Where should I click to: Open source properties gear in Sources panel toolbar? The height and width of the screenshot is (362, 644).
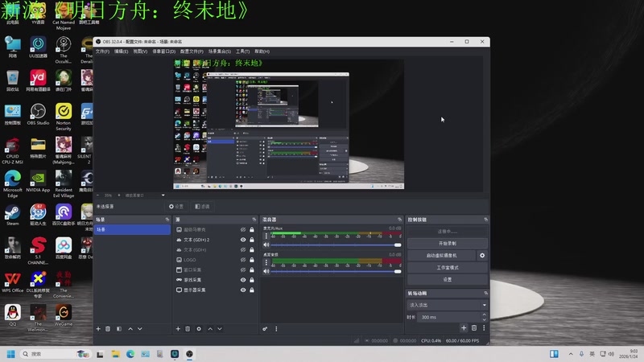[199, 329]
